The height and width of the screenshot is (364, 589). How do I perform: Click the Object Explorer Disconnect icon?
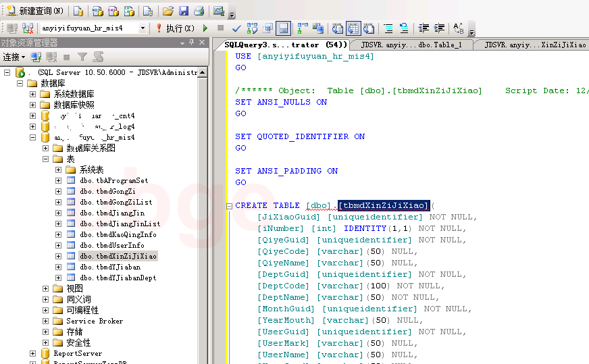click(51, 57)
